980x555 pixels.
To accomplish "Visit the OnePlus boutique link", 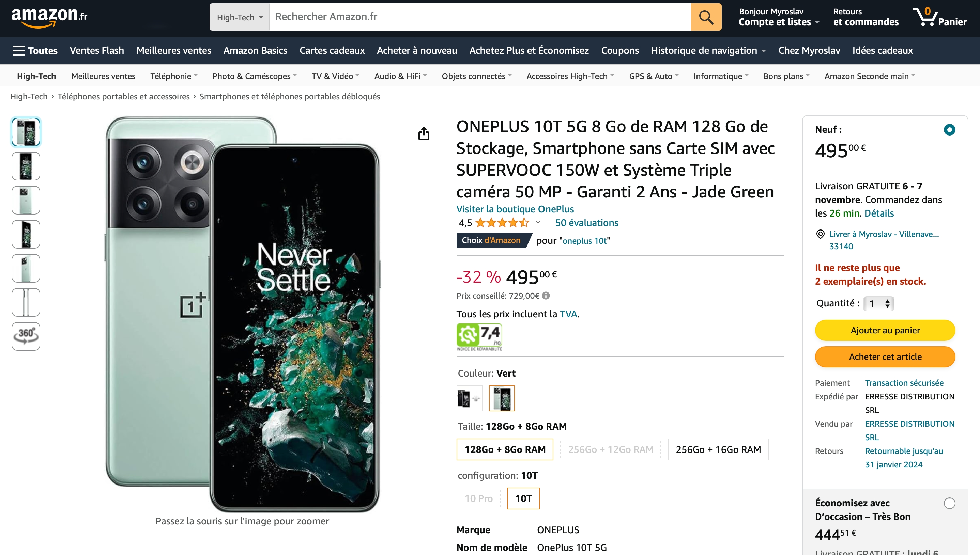I will click(x=515, y=209).
